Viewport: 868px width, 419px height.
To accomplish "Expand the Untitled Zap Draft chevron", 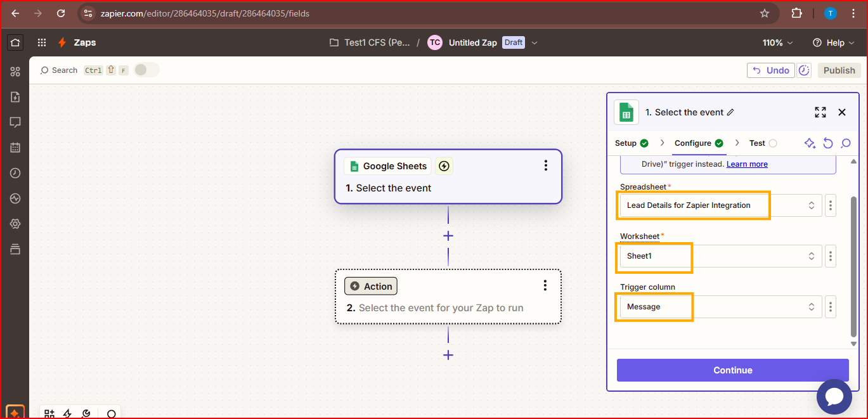I will coord(534,42).
